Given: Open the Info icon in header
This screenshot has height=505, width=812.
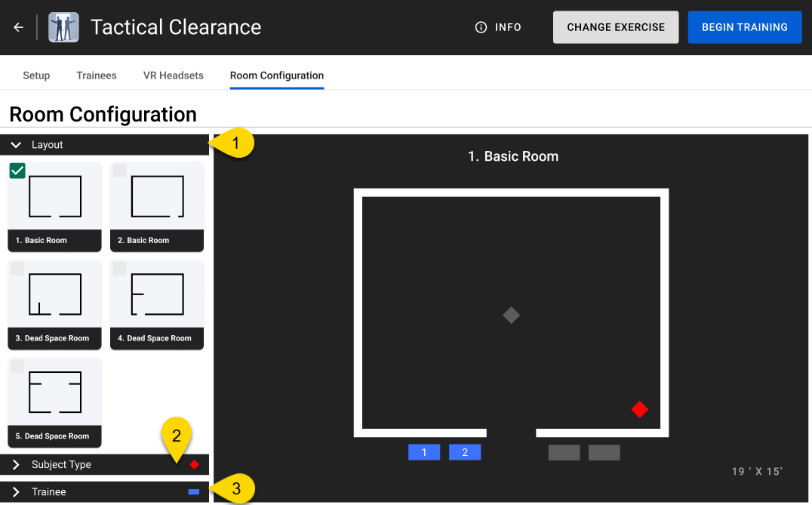Looking at the screenshot, I should pyautogui.click(x=481, y=27).
